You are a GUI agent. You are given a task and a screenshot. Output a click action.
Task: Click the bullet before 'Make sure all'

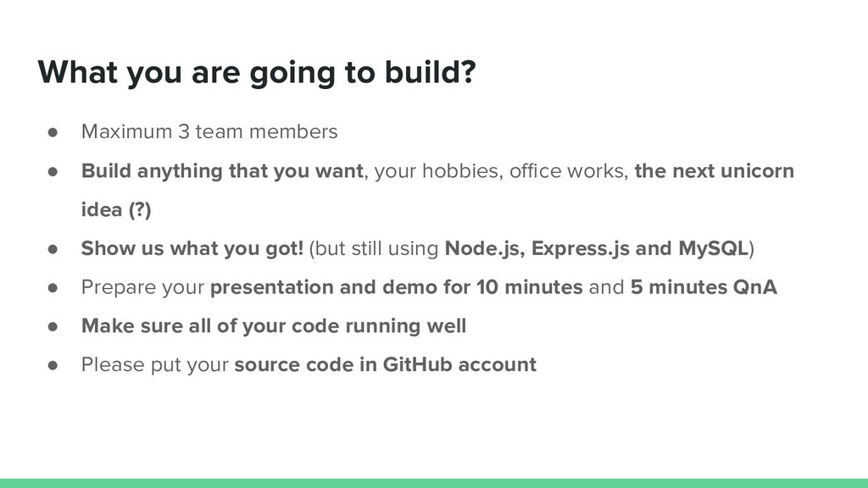[x=53, y=326]
